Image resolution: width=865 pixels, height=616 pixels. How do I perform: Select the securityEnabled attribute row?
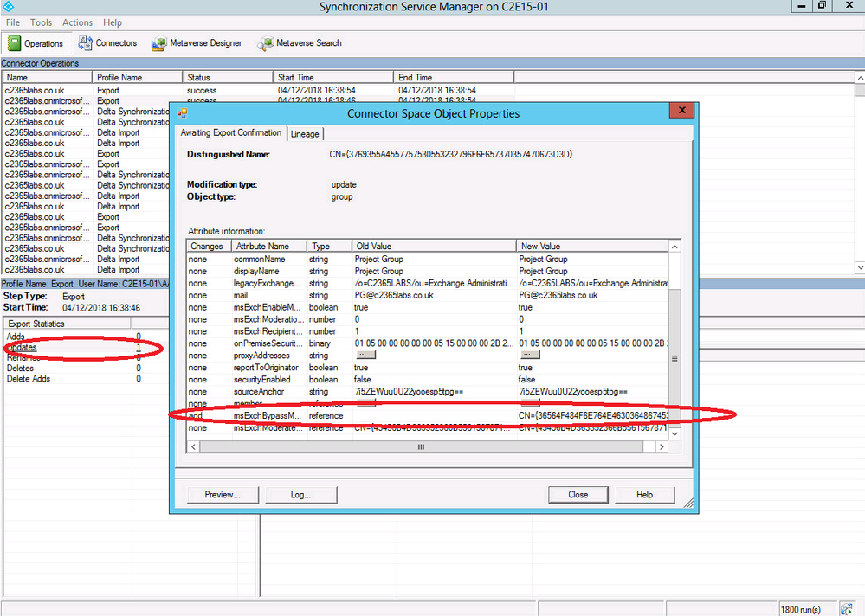[x=428, y=380]
